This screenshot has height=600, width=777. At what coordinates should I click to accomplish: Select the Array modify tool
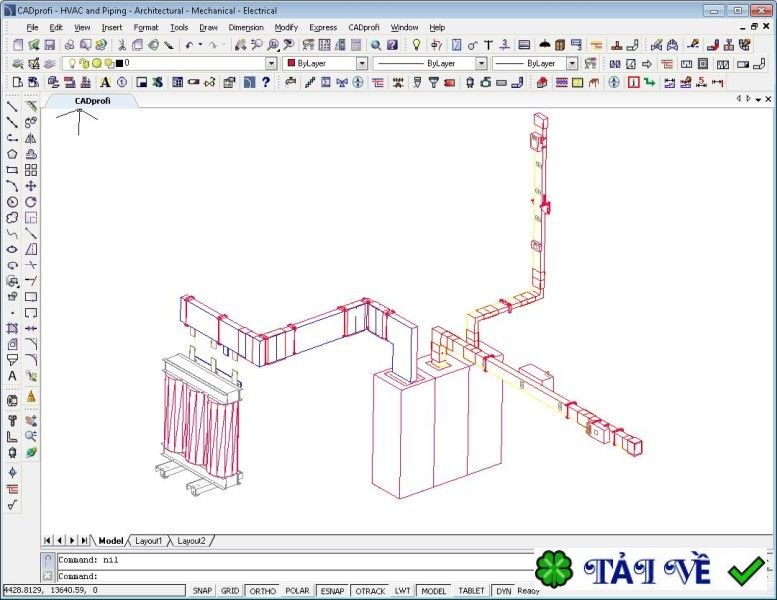[31, 170]
